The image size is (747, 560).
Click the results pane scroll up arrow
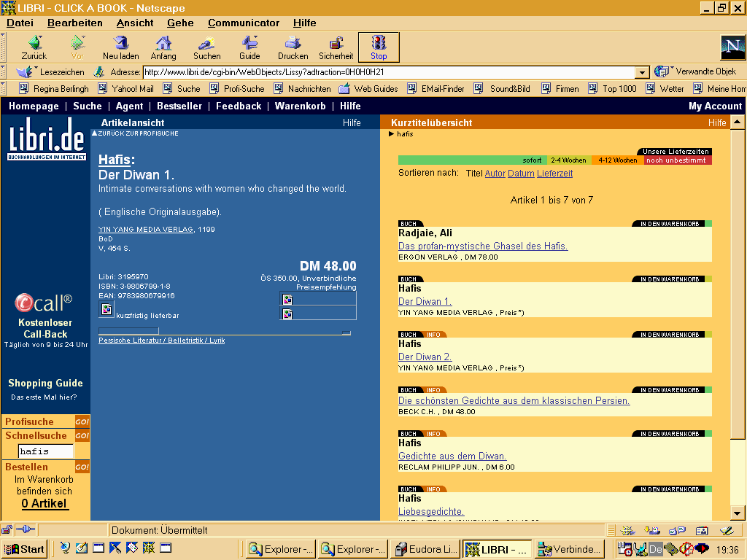pyautogui.click(x=737, y=122)
